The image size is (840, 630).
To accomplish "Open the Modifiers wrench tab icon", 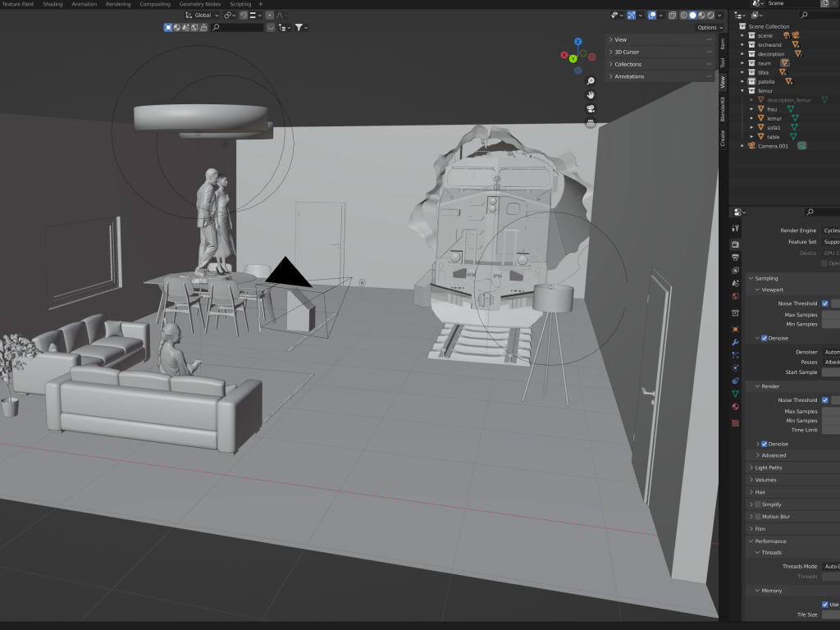I will (x=736, y=342).
